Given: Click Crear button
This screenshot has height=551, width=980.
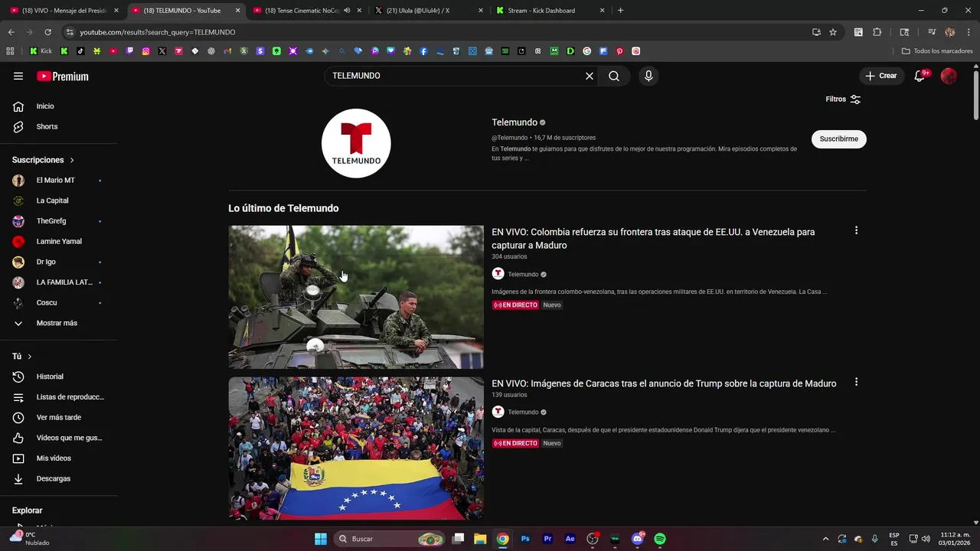Looking at the screenshot, I should click(x=880, y=76).
